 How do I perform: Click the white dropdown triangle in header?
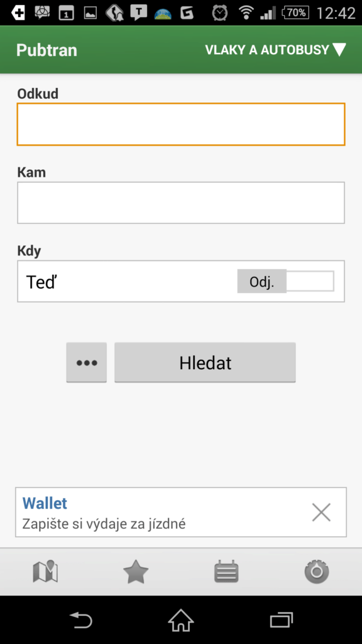[x=339, y=50]
